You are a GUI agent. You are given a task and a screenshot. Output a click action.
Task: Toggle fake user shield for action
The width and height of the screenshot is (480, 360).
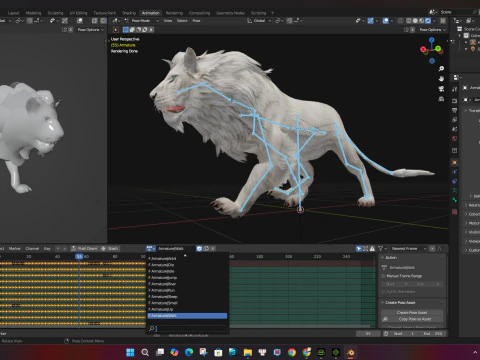(x=199, y=249)
